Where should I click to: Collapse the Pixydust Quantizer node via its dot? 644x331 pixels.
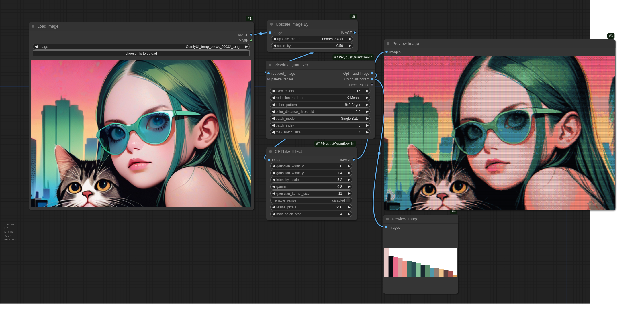[270, 65]
